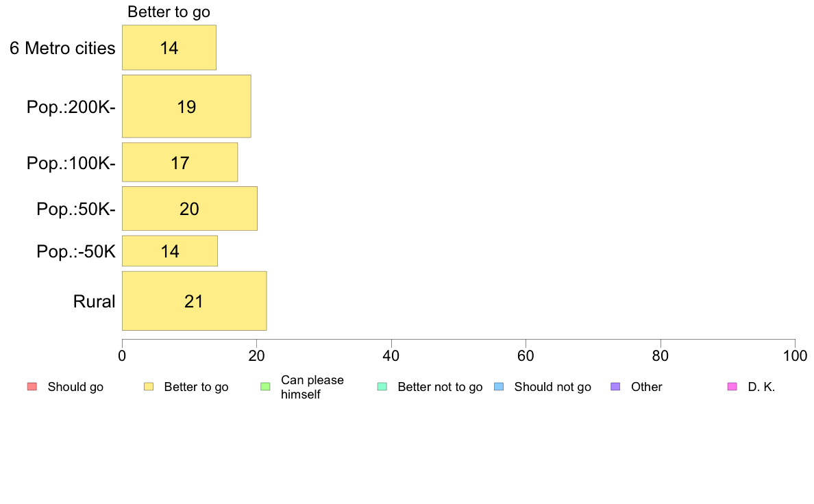
Task: Select the Pop.:50K- bar showing 20
Action: pyautogui.click(x=190, y=209)
